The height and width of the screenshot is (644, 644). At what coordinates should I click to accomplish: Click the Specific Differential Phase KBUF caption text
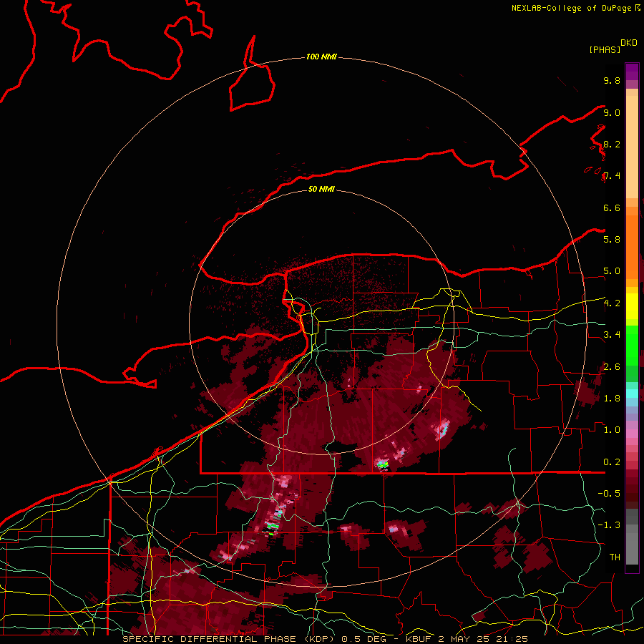326,639
